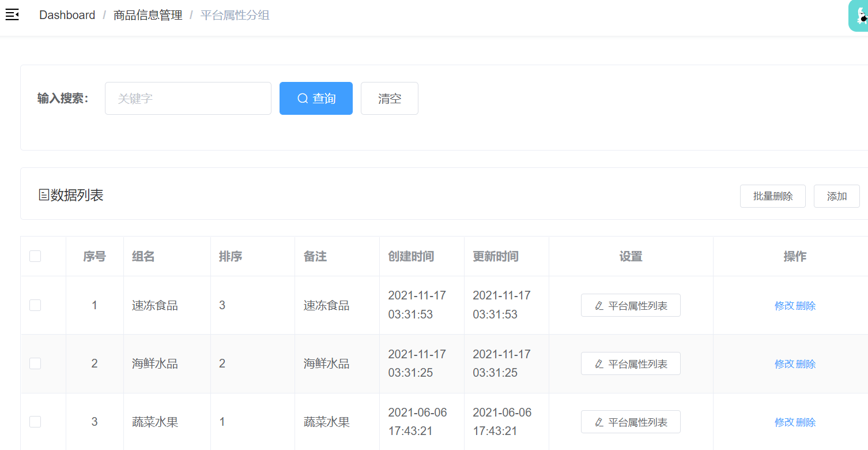The height and width of the screenshot is (450, 868).
Task: Click the edit icon in 海鲜水品 row
Action: tap(599, 364)
